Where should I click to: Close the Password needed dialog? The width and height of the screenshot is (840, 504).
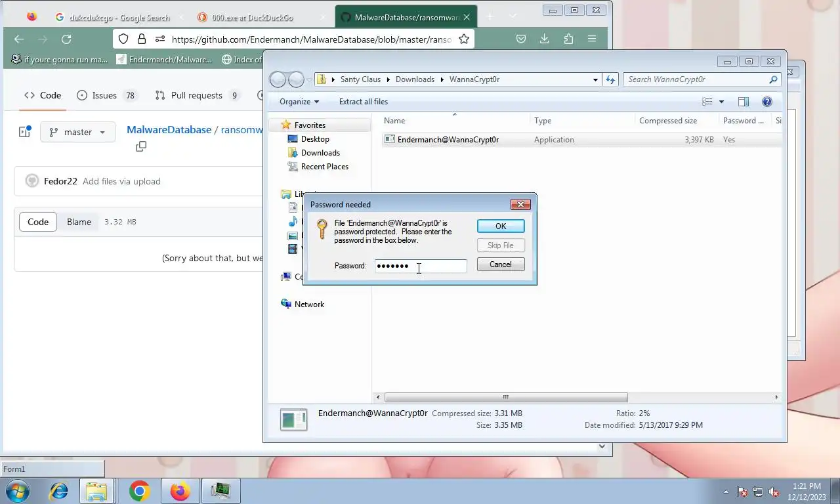point(520,204)
